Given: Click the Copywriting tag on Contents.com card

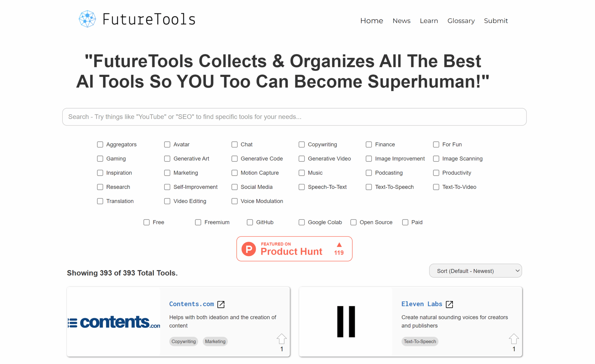Looking at the screenshot, I should [x=184, y=341].
